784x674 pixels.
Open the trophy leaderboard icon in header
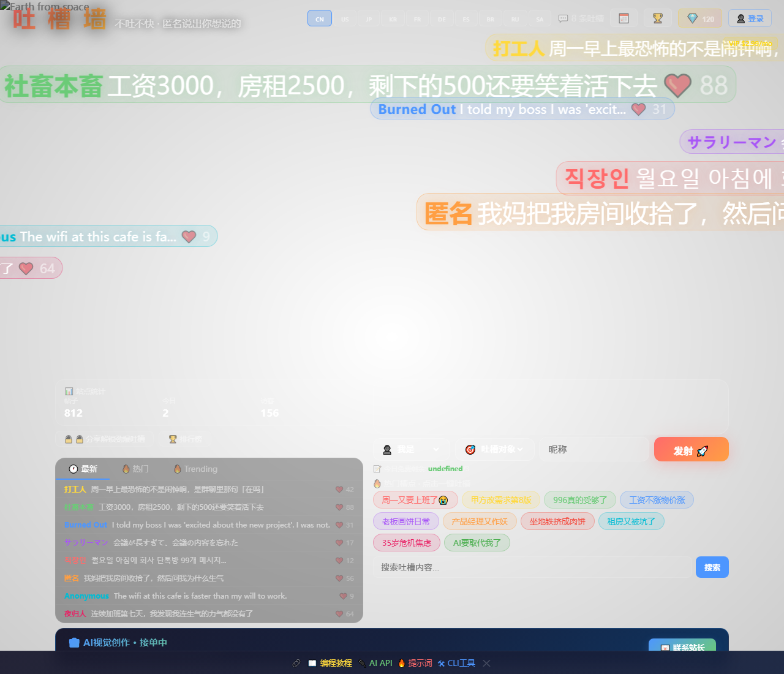coord(658,18)
